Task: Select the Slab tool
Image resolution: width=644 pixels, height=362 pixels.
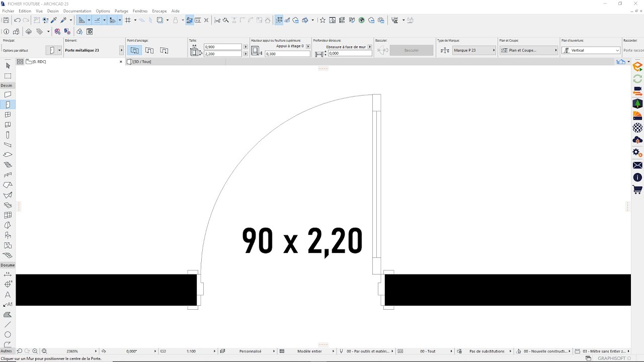Action: click(8, 155)
